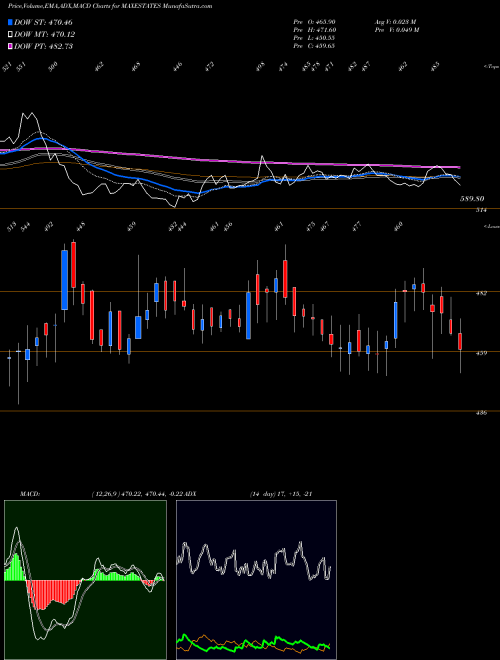Select the 'DOW PT: 482.73' legend text
This screenshot has height=660, width=500.
coord(44,46)
